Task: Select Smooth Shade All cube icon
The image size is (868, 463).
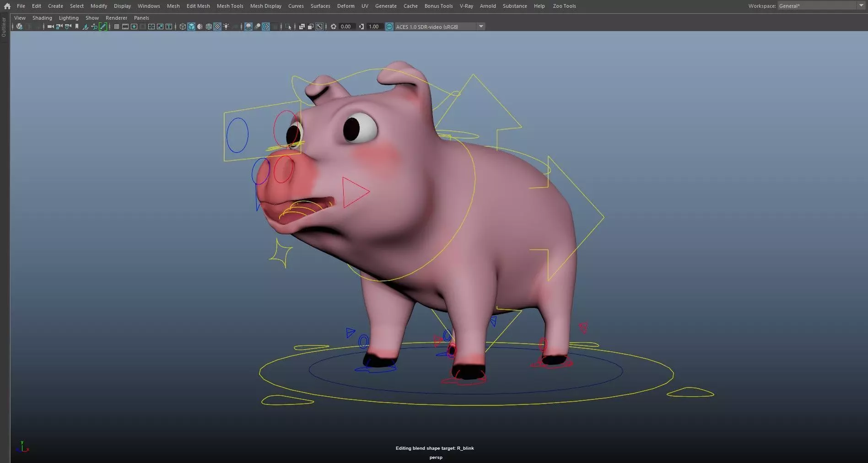Action: [191, 27]
